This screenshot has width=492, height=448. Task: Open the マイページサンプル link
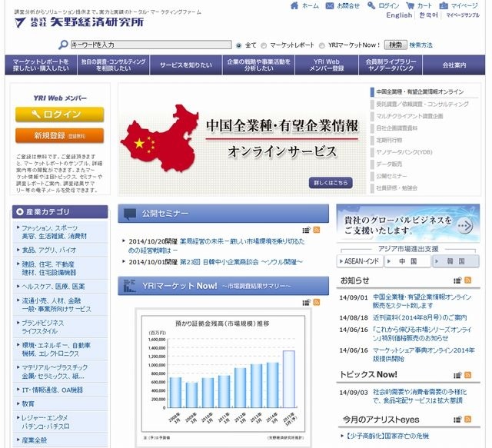pyautogui.click(x=463, y=15)
